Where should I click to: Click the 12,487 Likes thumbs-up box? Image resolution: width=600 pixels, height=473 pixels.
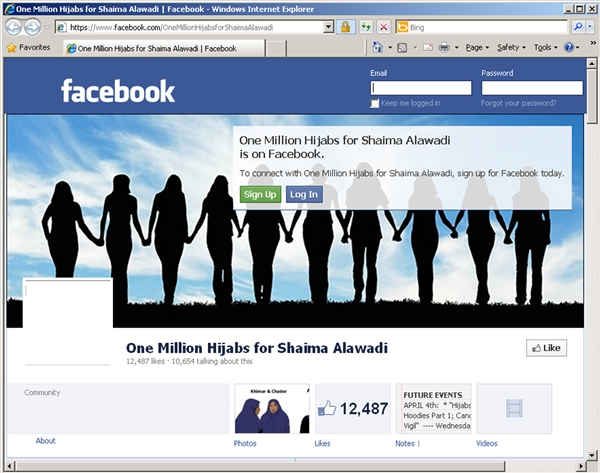pos(353,408)
